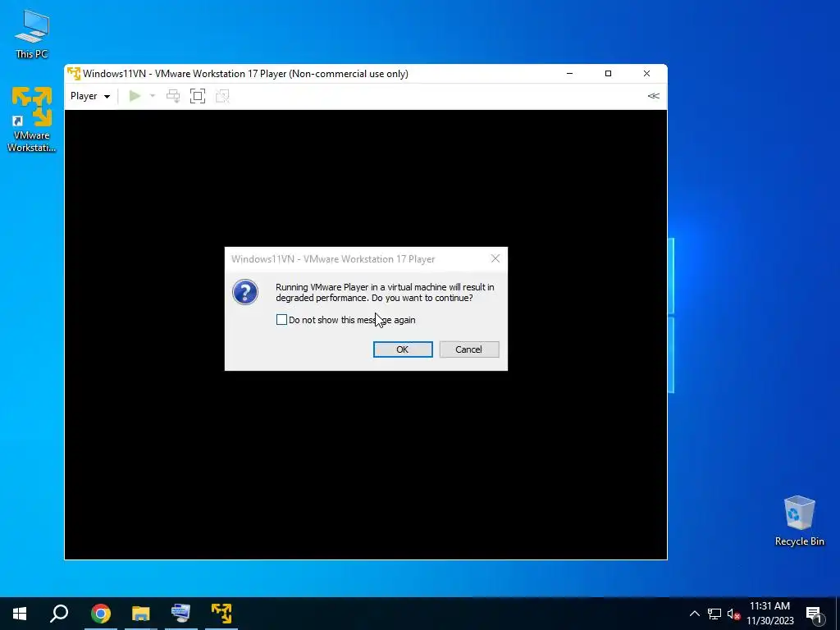Maximize the VMware Player window
Viewport: 840px width, 630px height.
[608, 73]
